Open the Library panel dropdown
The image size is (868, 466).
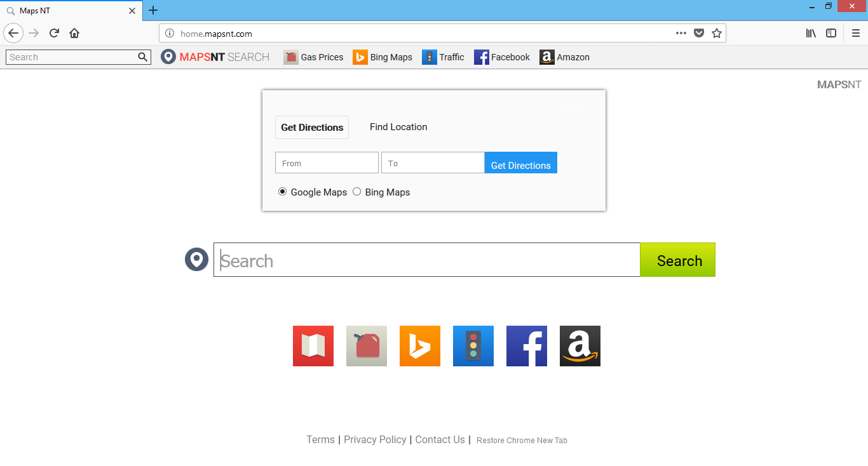point(810,33)
